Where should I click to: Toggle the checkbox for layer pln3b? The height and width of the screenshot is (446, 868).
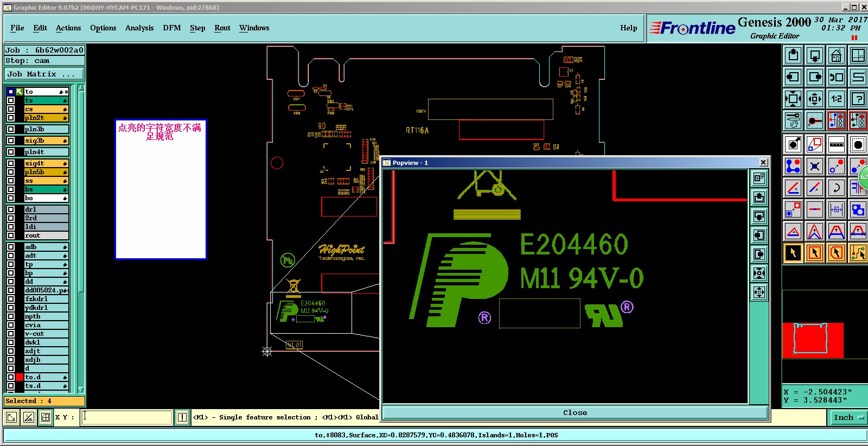coord(11,129)
